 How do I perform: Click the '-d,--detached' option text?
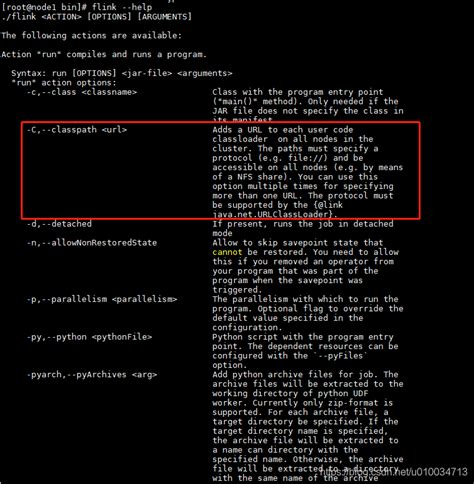(x=59, y=224)
